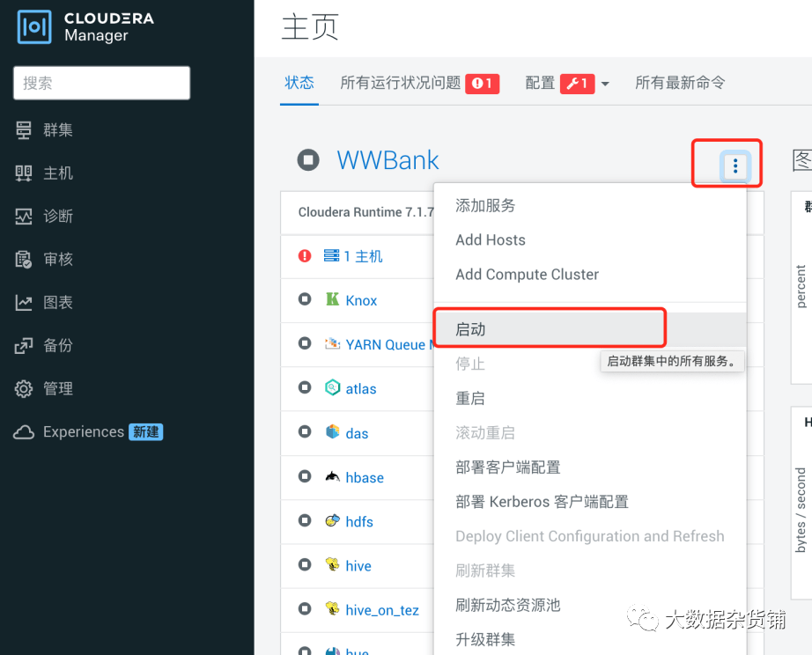Image resolution: width=812 pixels, height=655 pixels.
Task: Expand the 配置 dropdown caret
Action: (x=605, y=84)
